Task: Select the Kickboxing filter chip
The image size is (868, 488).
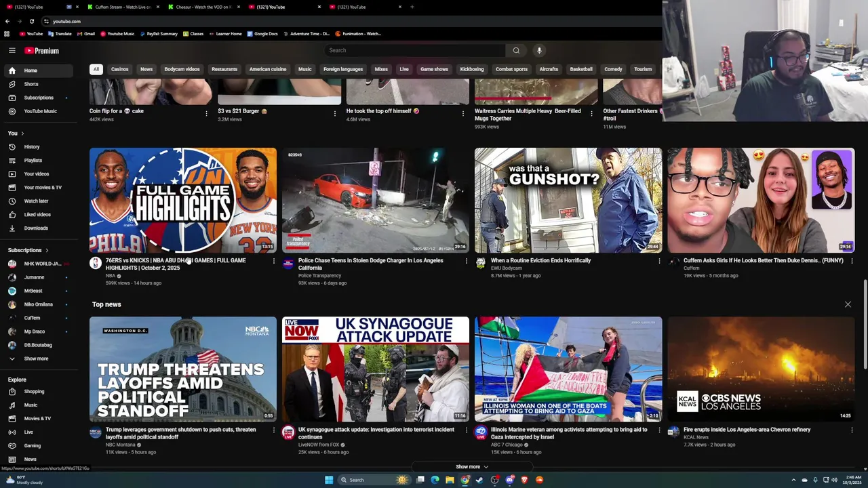Action: tap(472, 69)
